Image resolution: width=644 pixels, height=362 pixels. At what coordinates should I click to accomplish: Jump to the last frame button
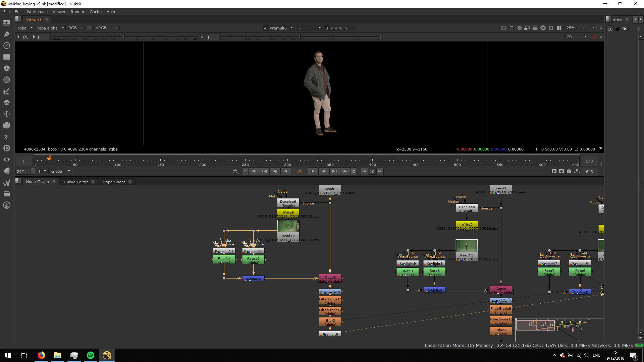pos(345,171)
